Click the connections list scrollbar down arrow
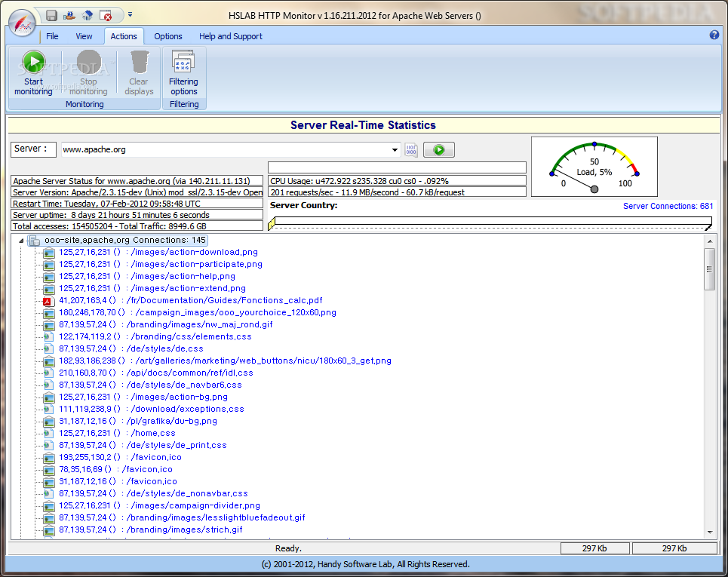This screenshot has width=728, height=577. point(709,532)
